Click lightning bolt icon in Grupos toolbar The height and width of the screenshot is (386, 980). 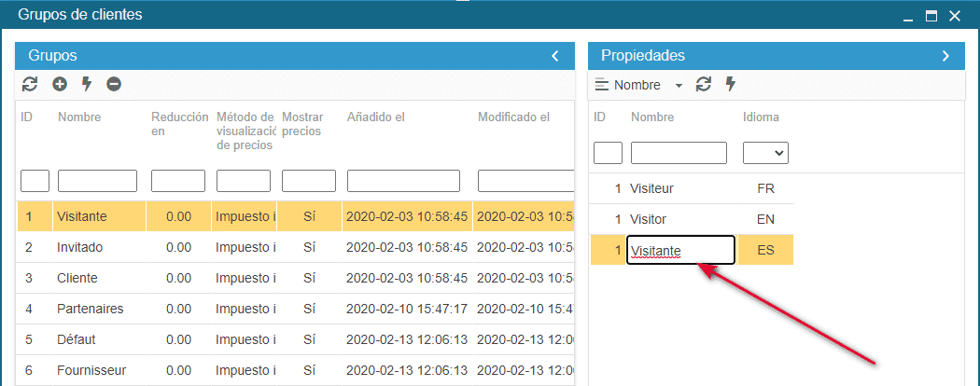point(87,84)
